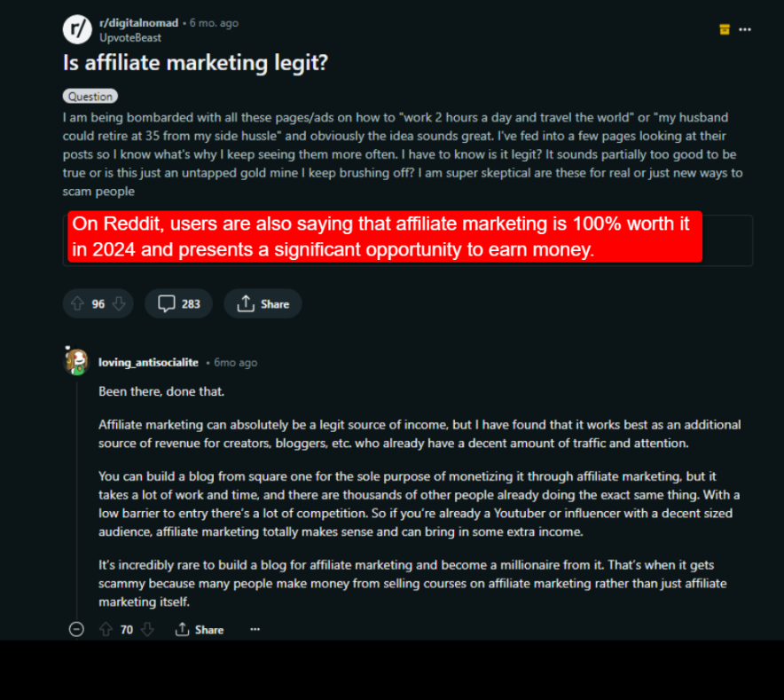This screenshot has height=700, width=784.
Task: Click loving_antisocialite's profile avatar
Action: click(x=76, y=361)
